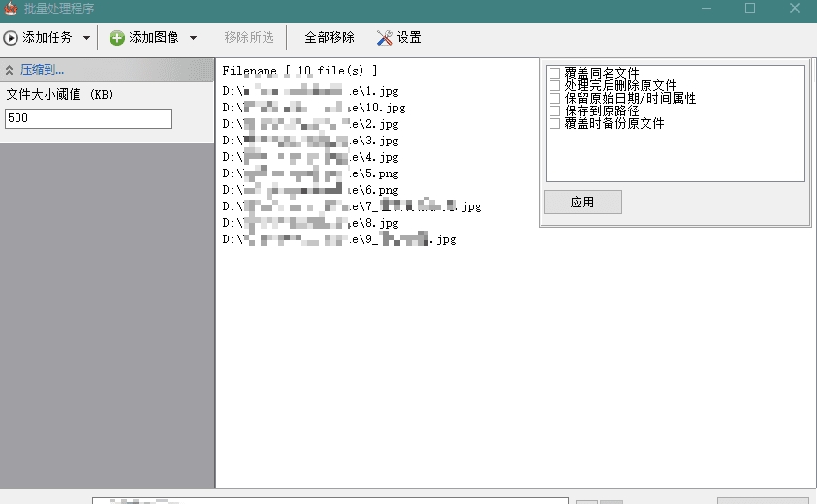Click the green 添加图像 plus icon

[116, 38]
